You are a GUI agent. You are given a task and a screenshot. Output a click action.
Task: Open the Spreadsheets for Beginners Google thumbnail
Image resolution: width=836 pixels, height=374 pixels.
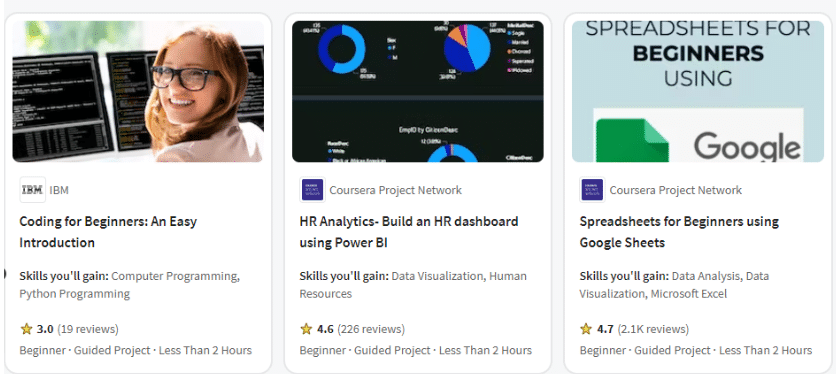point(698,91)
